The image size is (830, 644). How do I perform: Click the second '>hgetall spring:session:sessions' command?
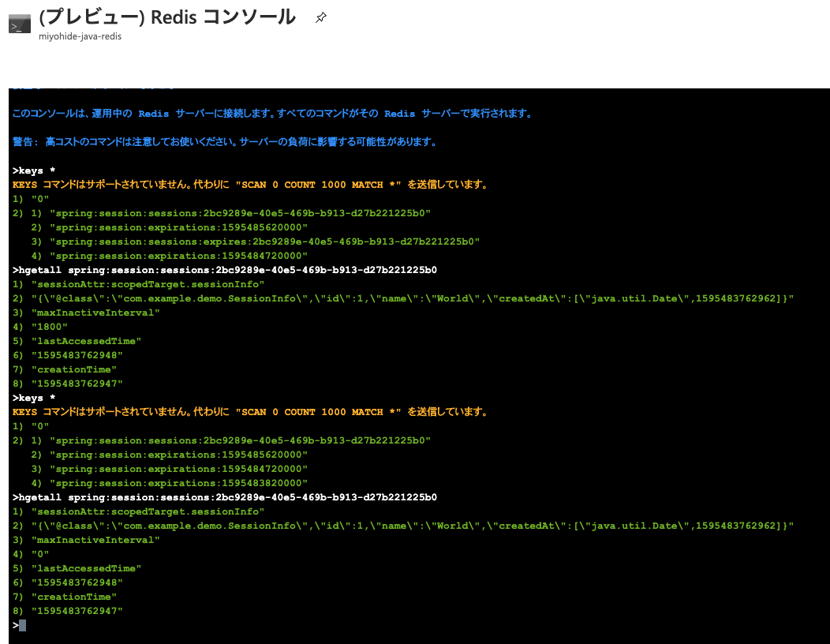click(x=225, y=497)
